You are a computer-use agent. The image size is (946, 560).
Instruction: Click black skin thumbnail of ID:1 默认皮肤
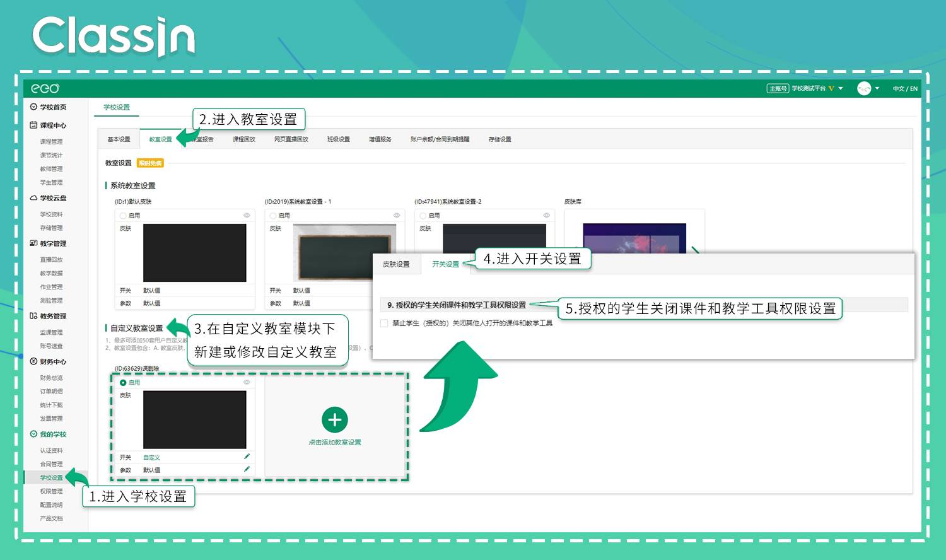[x=195, y=253]
